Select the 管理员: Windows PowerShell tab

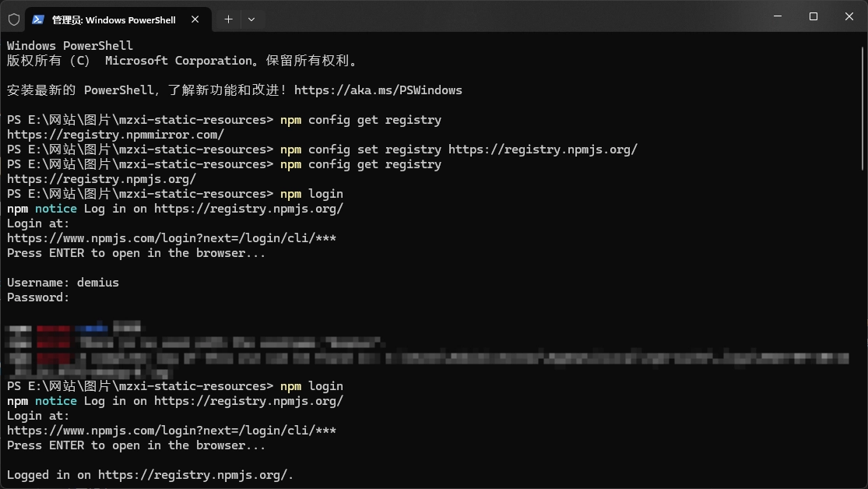click(x=114, y=19)
